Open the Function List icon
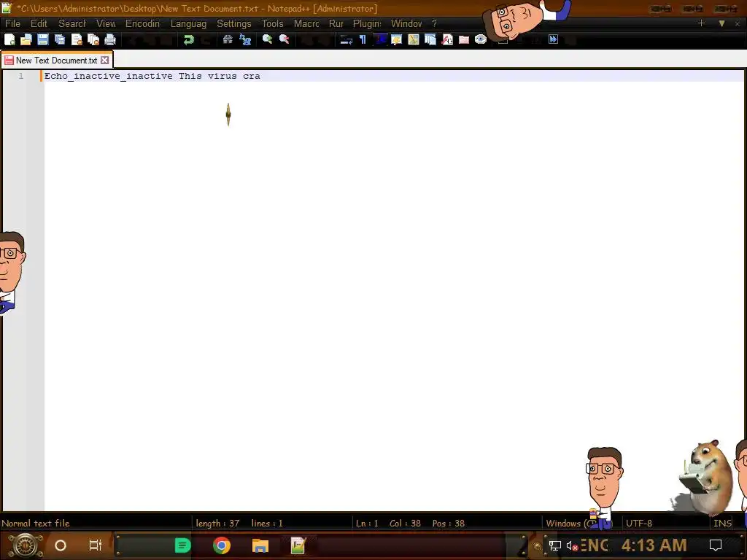The width and height of the screenshot is (747, 560). (447, 40)
